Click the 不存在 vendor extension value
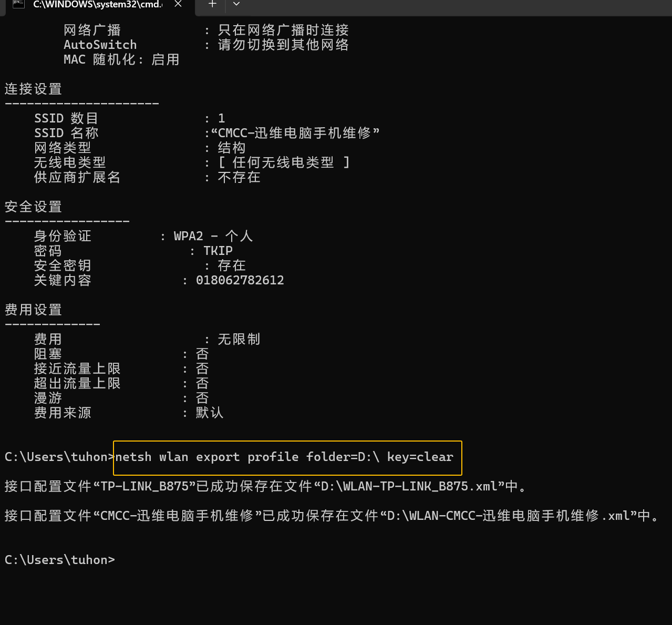This screenshot has width=672, height=625. [x=239, y=177]
